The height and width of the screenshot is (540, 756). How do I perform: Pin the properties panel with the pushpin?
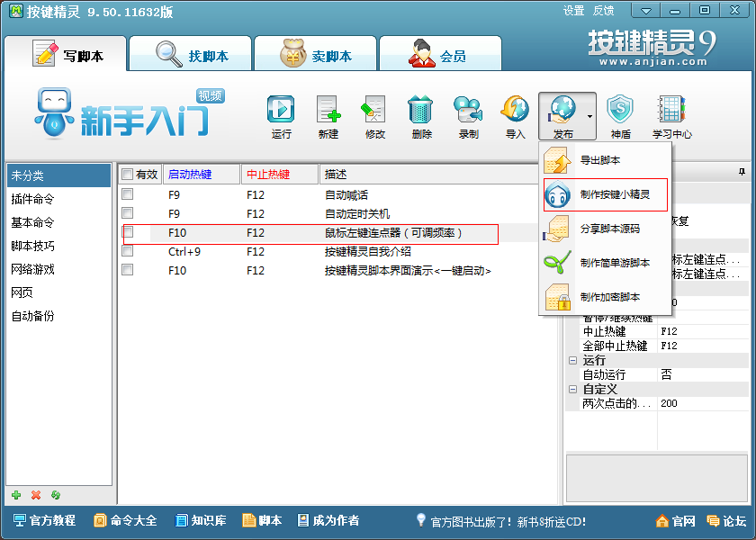click(x=742, y=172)
